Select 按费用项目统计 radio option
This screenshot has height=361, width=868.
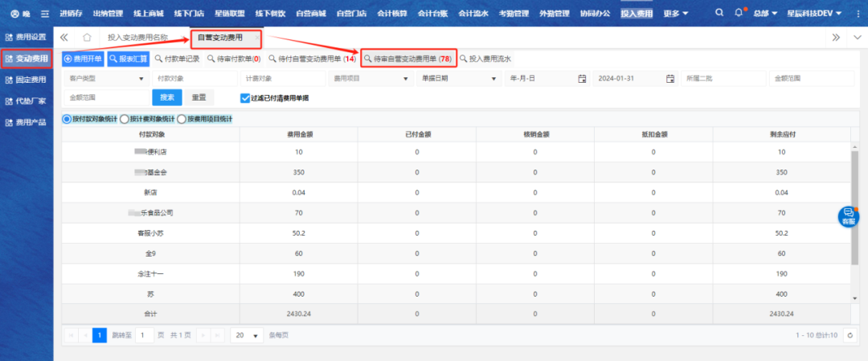pyautogui.click(x=182, y=119)
